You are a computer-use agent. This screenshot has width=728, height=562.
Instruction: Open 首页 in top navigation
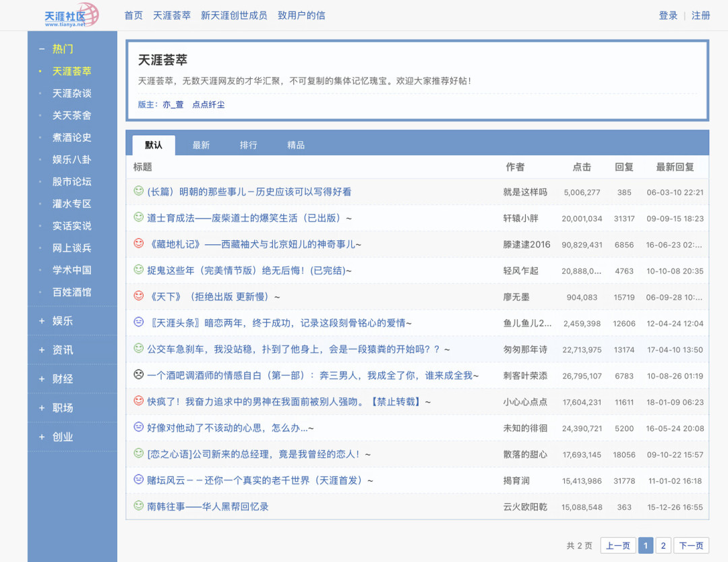point(133,16)
